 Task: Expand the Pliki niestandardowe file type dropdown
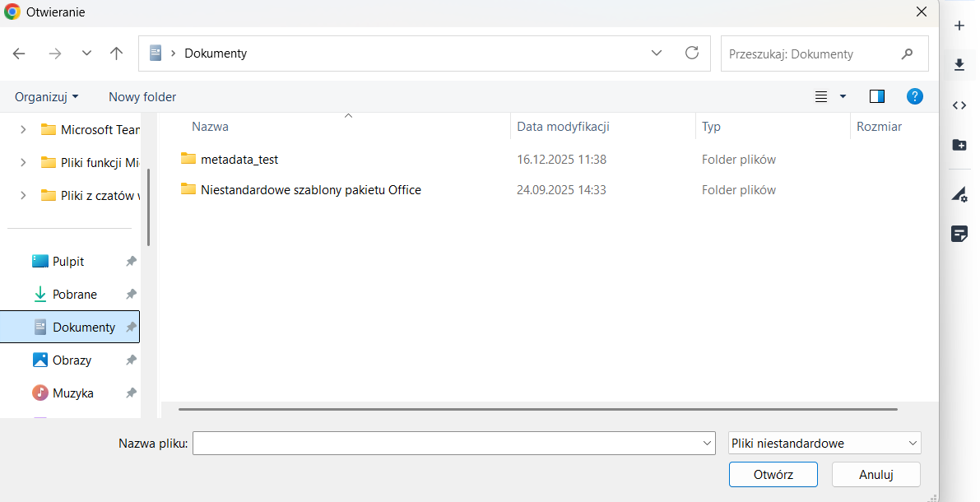[913, 444]
